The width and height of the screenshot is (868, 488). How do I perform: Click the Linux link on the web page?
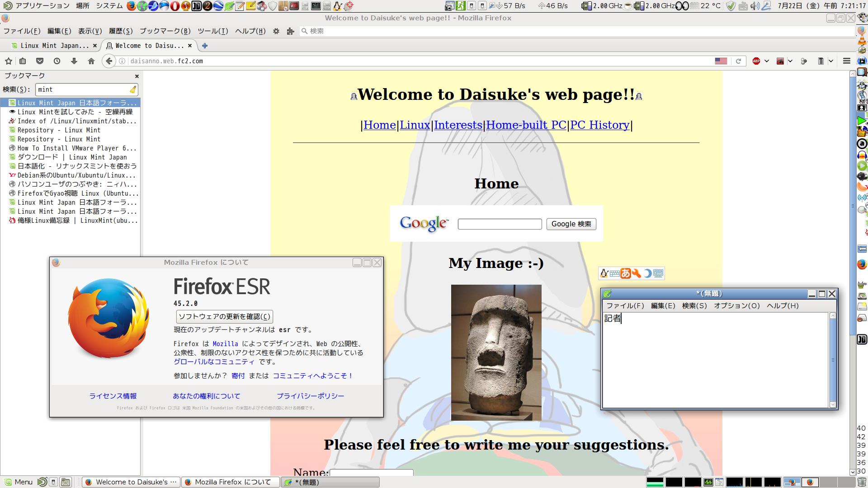click(415, 125)
